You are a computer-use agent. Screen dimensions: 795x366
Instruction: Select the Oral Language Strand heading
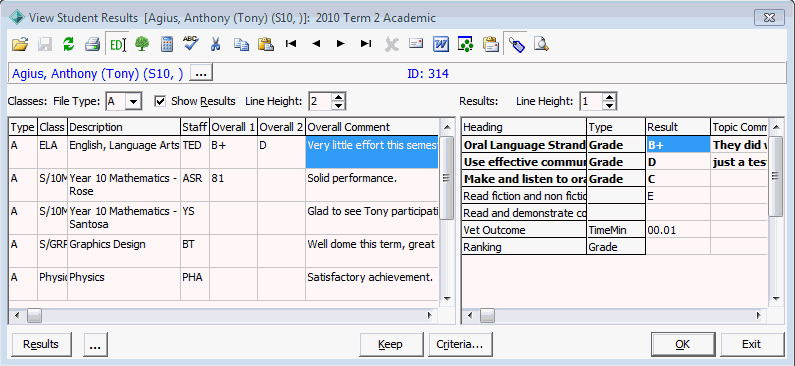coord(524,145)
